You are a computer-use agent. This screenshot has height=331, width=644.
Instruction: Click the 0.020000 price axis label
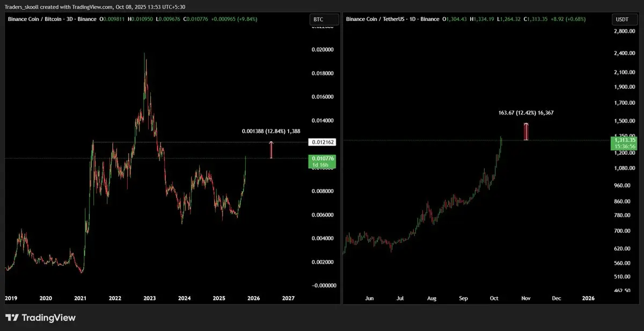point(323,49)
